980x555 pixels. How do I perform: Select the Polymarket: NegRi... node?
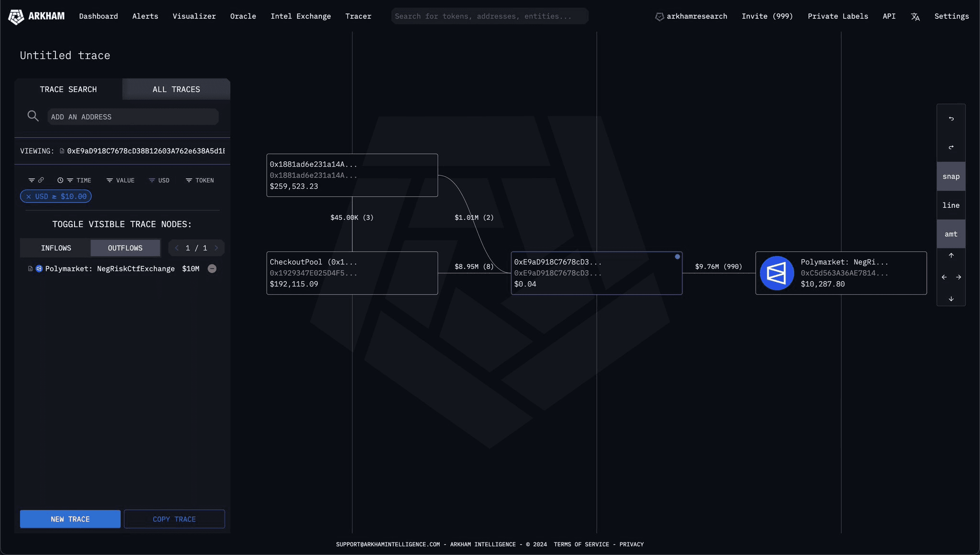point(841,273)
